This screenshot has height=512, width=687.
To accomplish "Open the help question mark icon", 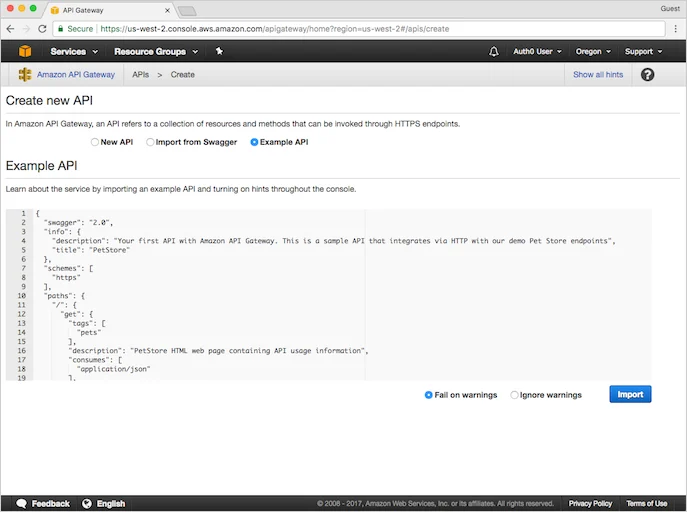I will (647, 74).
